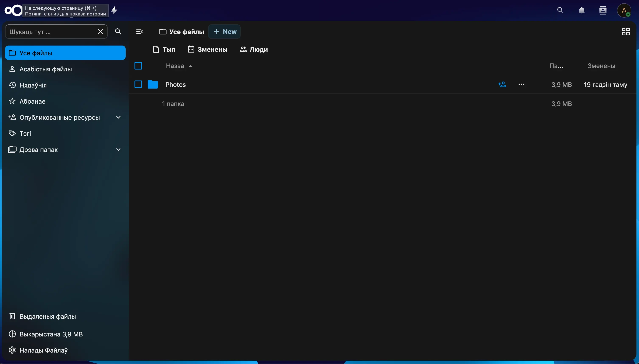Open the contacts menu icon
The height and width of the screenshot is (364, 639).
tap(603, 11)
